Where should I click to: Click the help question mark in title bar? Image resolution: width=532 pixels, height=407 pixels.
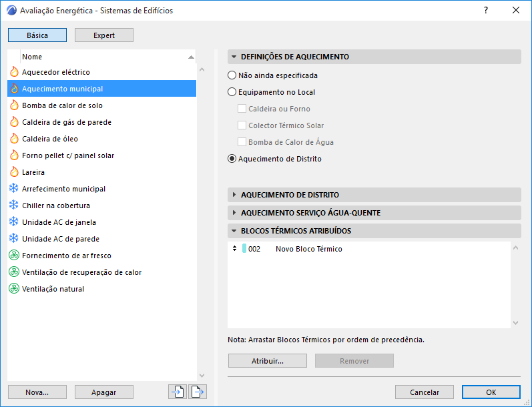(x=486, y=10)
